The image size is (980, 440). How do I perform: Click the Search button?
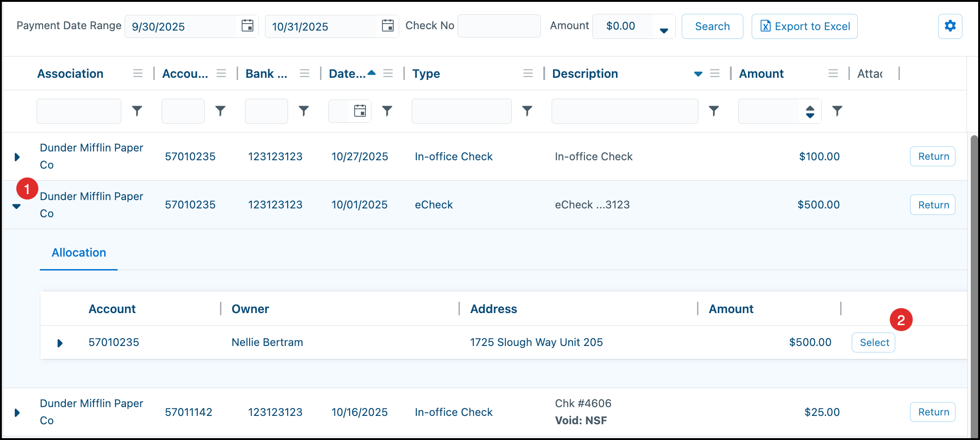coord(712,26)
